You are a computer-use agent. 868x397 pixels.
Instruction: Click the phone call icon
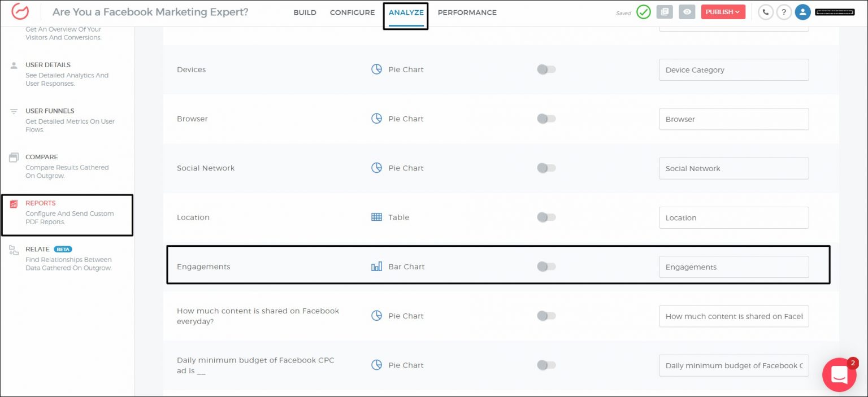(765, 12)
